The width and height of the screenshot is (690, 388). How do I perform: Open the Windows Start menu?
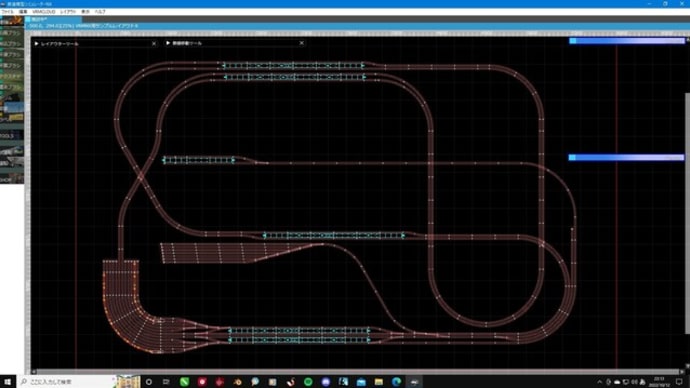click(x=7, y=381)
